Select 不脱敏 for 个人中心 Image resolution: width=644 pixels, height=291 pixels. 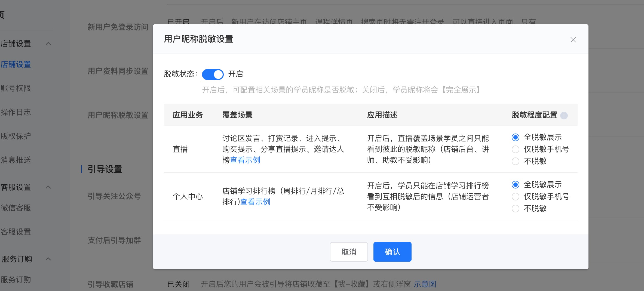(x=515, y=209)
